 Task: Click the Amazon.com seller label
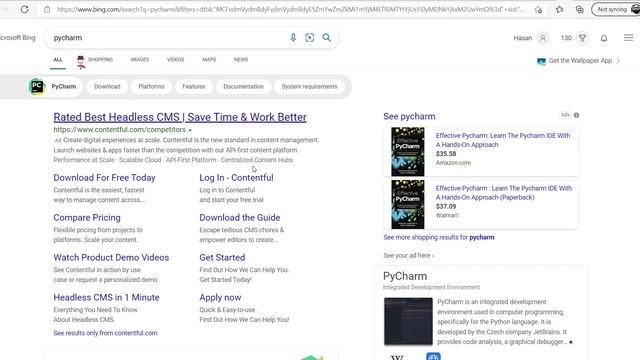[x=453, y=162]
